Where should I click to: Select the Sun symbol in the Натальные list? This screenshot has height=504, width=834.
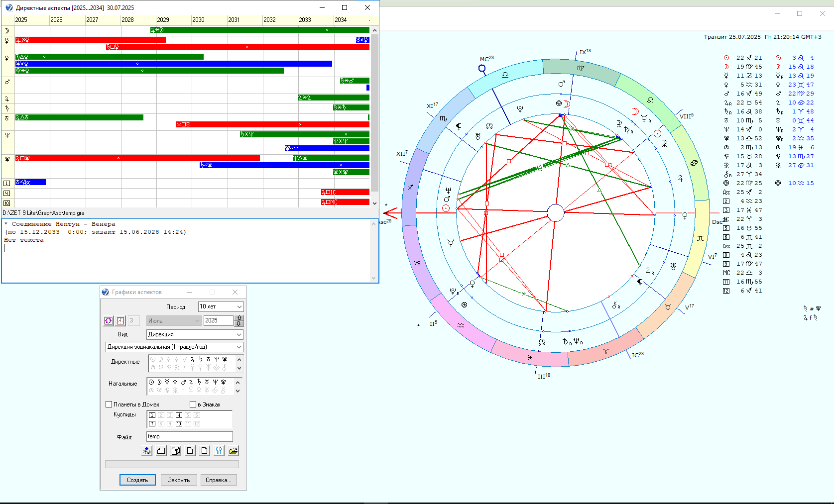point(151,382)
